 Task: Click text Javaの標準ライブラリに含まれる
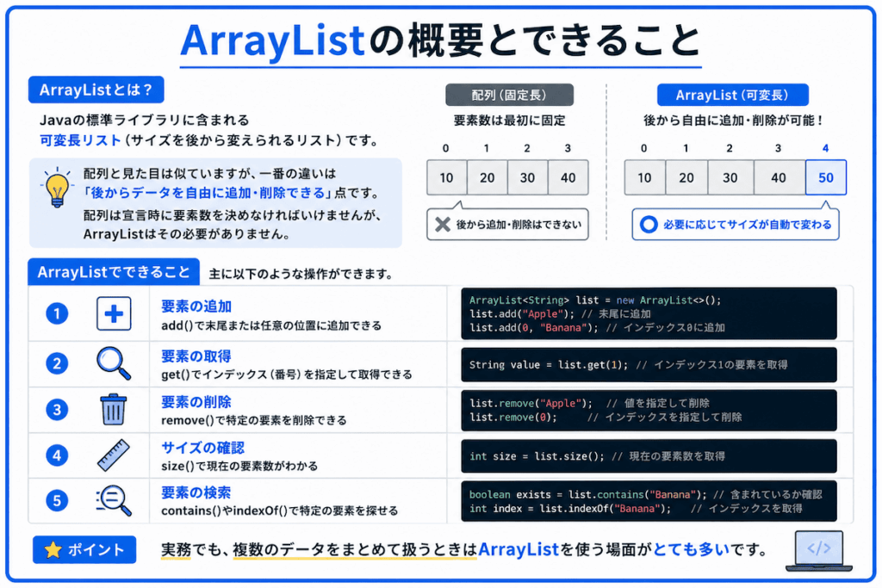(x=144, y=120)
